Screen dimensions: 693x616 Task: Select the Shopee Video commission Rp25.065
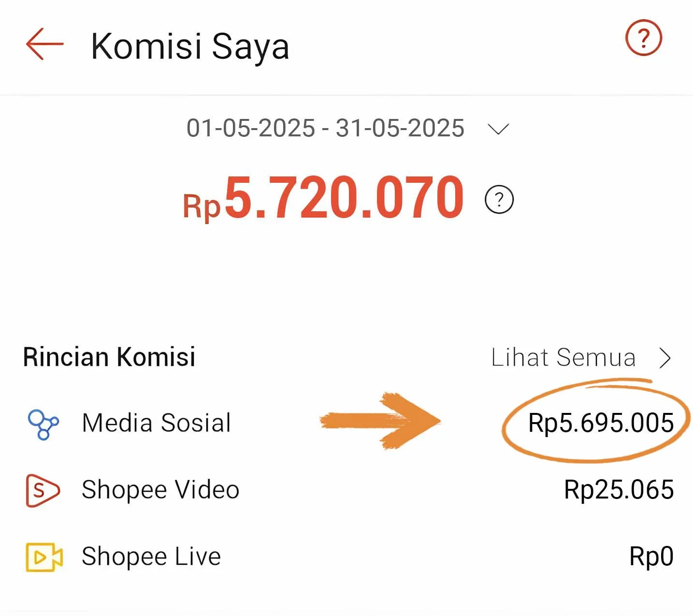(x=619, y=490)
